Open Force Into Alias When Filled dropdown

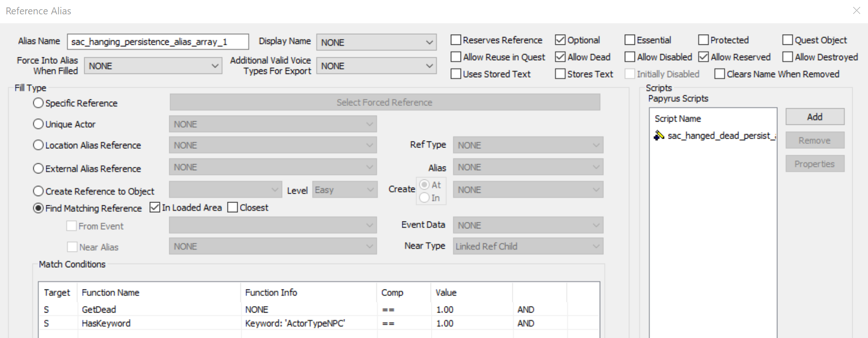coord(153,66)
